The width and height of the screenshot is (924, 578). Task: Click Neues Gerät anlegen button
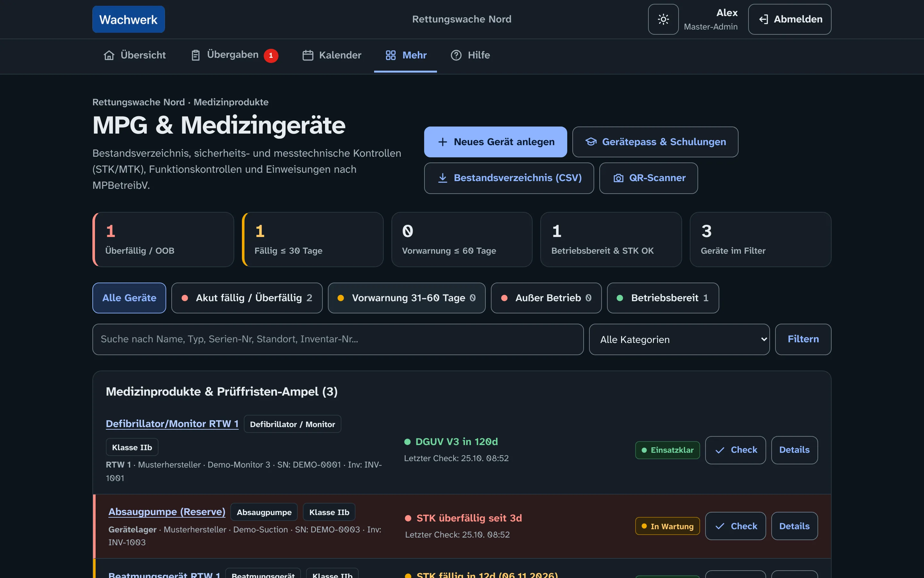coord(495,142)
